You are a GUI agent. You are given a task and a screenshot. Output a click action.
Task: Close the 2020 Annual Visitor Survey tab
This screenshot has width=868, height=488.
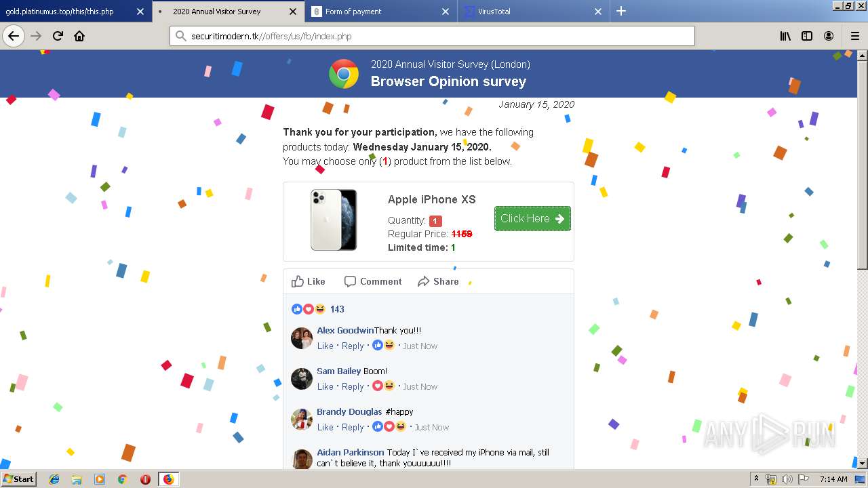(292, 12)
